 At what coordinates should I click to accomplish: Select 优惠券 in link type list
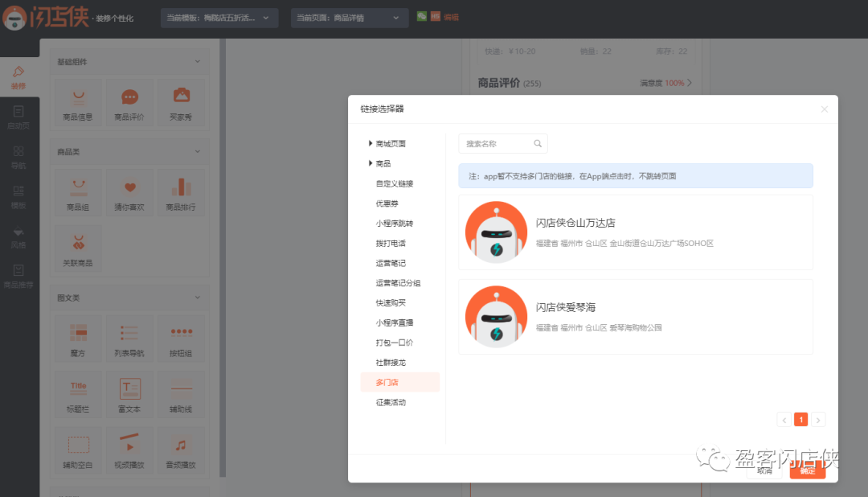(389, 203)
